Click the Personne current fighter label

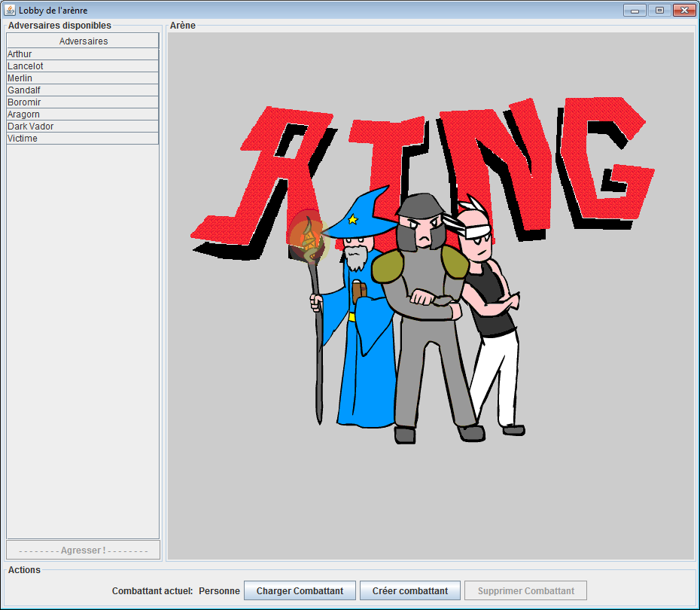(x=219, y=591)
